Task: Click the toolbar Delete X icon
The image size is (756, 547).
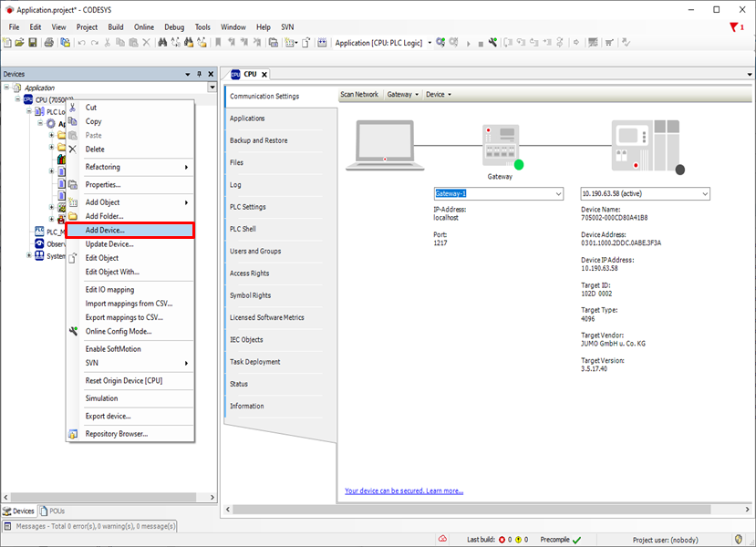Action: (147, 43)
